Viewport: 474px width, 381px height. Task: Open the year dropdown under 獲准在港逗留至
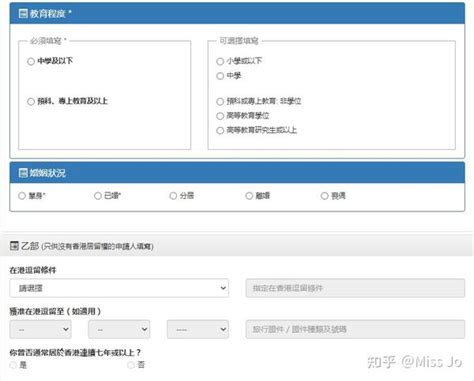198,329
